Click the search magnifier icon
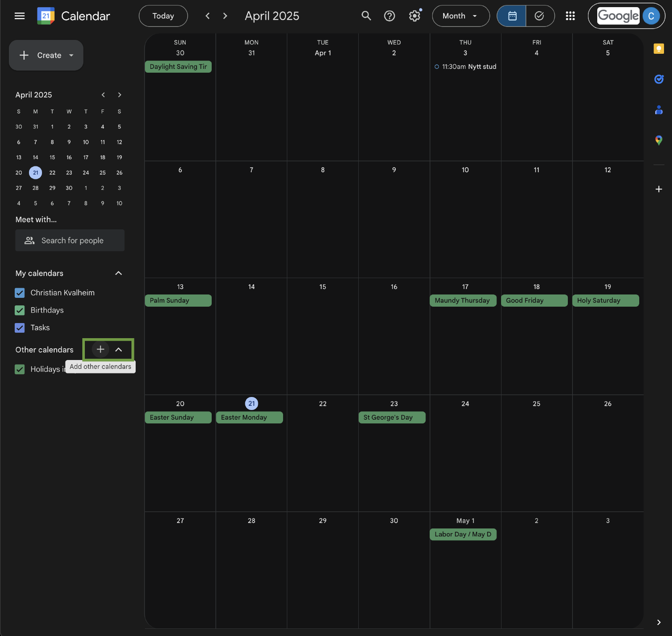This screenshot has width=672, height=636. [x=366, y=16]
